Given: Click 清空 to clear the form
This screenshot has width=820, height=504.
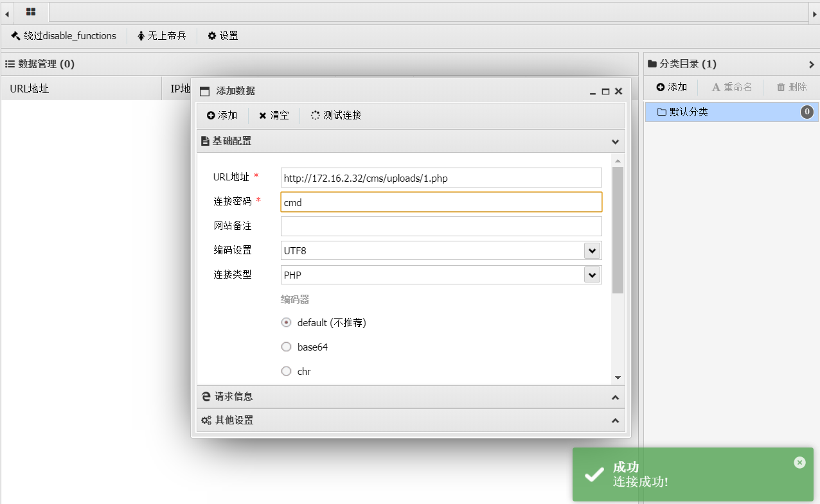Looking at the screenshot, I should [274, 116].
